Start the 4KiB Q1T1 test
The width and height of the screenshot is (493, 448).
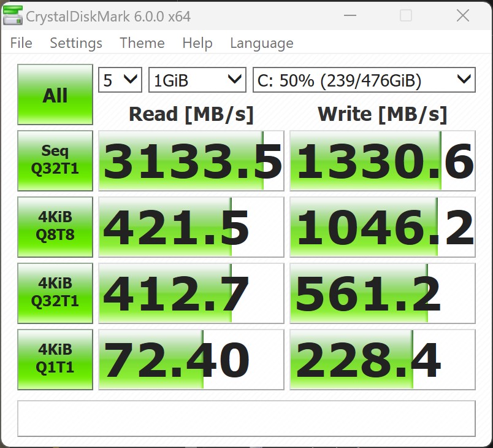coord(55,360)
